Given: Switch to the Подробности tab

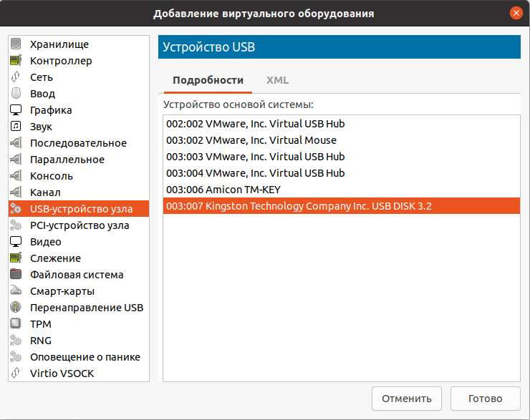Looking at the screenshot, I should pyautogui.click(x=208, y=80).
